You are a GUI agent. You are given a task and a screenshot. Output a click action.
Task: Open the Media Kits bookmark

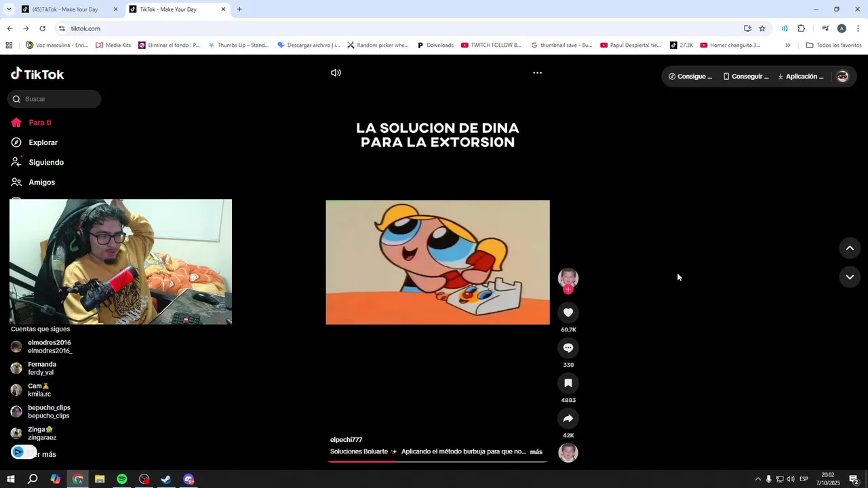[x=113, y=45]
